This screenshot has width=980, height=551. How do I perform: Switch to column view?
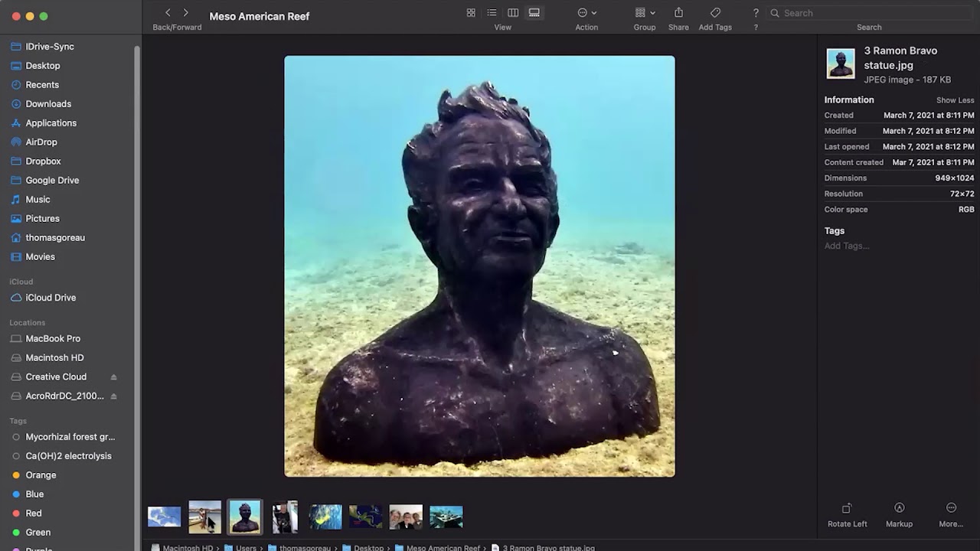(513, 13)
